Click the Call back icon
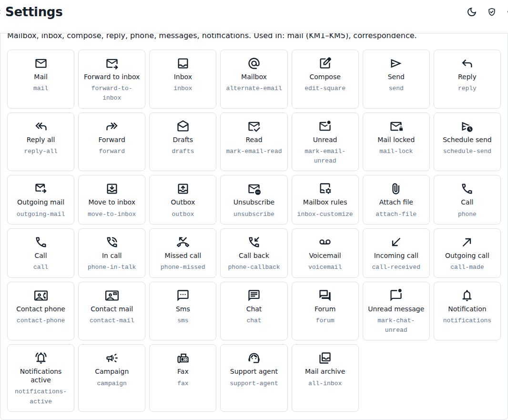The width and height of the screenshot is (508, 420). click(254, 242)
